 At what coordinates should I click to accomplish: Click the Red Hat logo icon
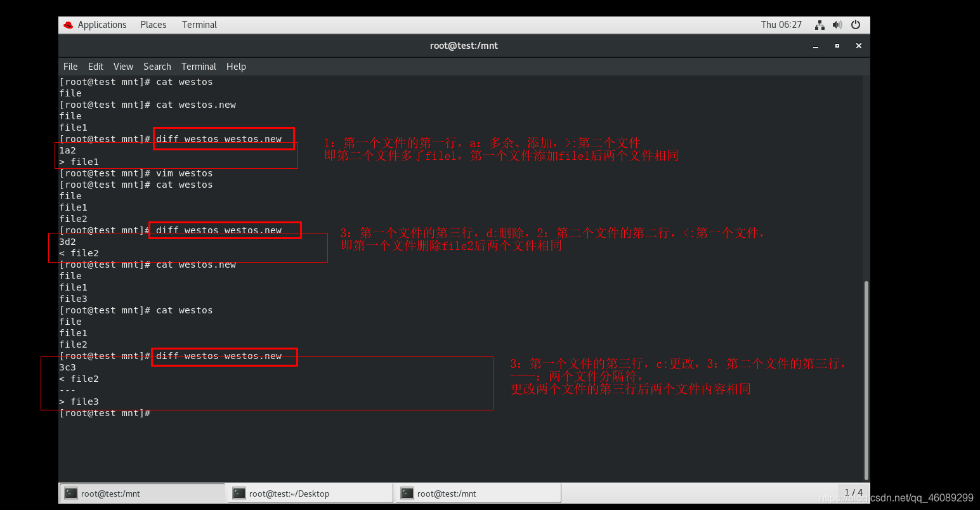[x=69, y=25]
